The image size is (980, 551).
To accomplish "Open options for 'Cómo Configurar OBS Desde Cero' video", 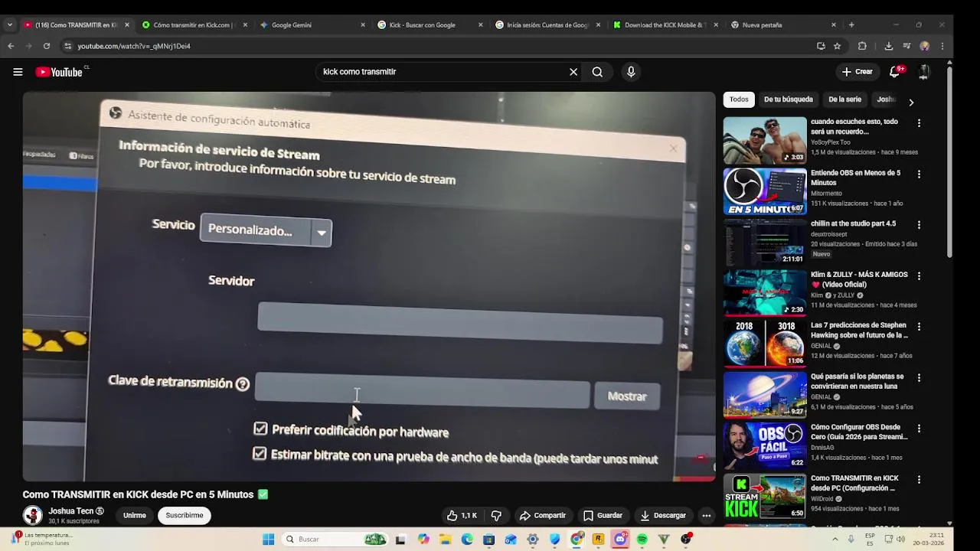I will click(x=919, y=429).
